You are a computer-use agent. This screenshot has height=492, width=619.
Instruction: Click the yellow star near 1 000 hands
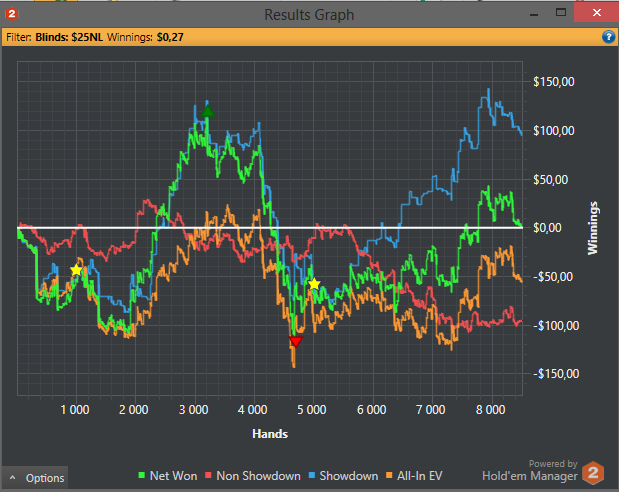[x=76, y=270]
